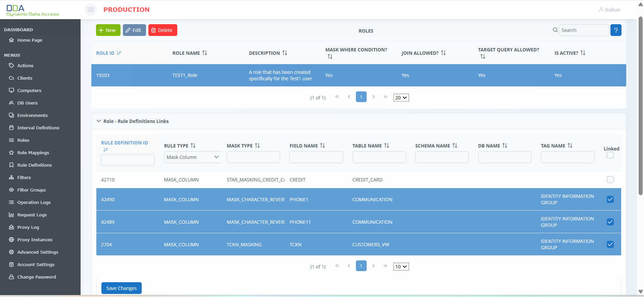
Task: Open rule links rows-per-page dropdown showing 10
Action: tap(401, 266)
